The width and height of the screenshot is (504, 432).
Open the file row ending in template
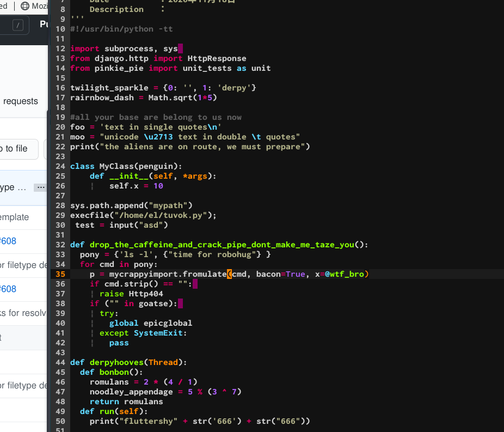[15, 217]
